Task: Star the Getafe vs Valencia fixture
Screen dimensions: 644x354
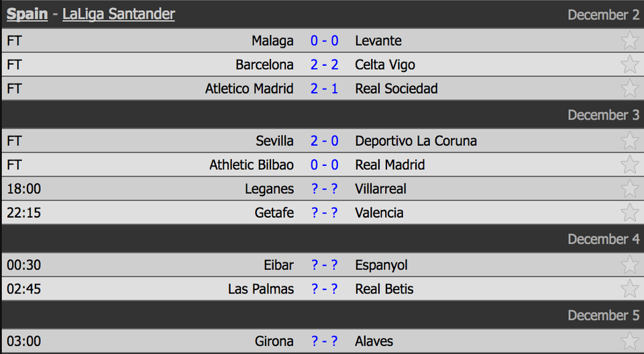Action: click(629, 212)
